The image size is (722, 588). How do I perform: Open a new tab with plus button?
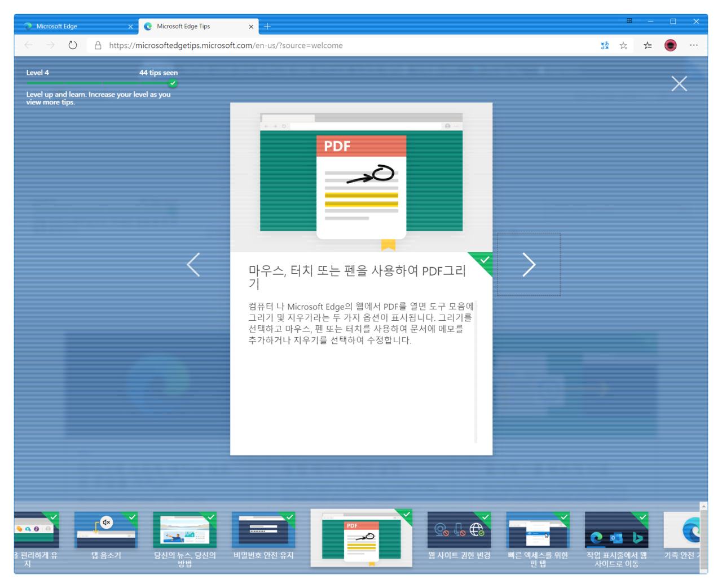tap(267, 26)
